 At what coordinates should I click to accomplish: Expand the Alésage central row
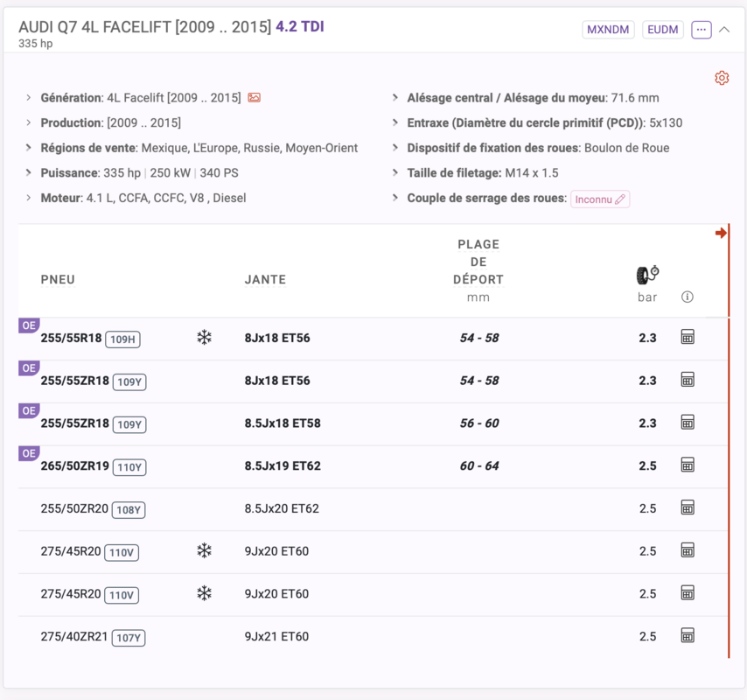click(x=395, y=98)
